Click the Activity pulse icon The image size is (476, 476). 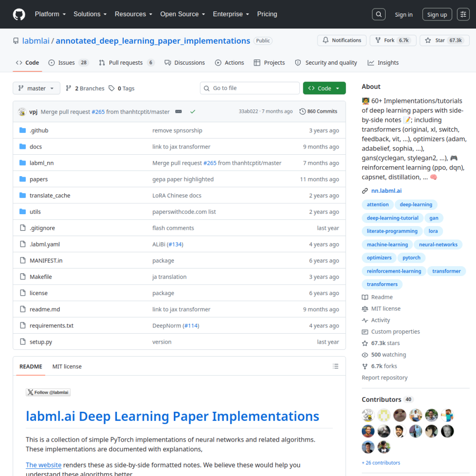click(x=365, y=320)
